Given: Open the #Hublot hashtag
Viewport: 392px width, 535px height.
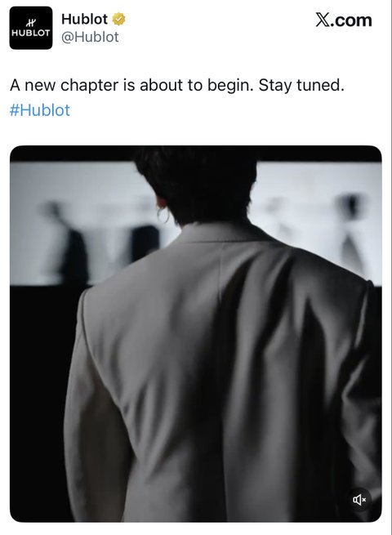Looking at the screenshot, I should coord(40,110).
